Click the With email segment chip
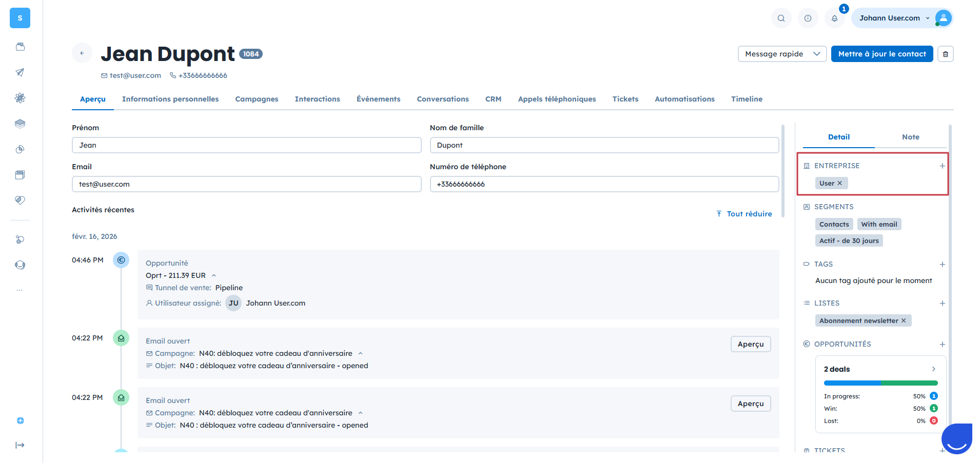 879,224
